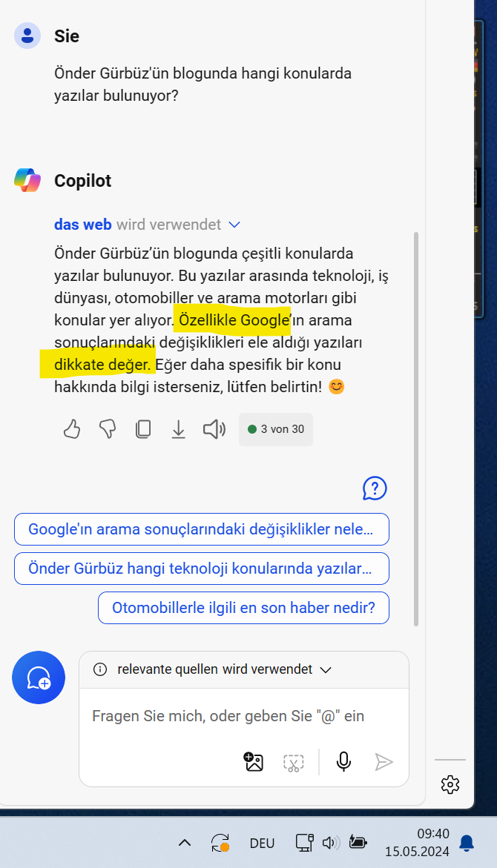The image size is (497, 868).
Task: Click the Sie heading name
Action: 67,36
